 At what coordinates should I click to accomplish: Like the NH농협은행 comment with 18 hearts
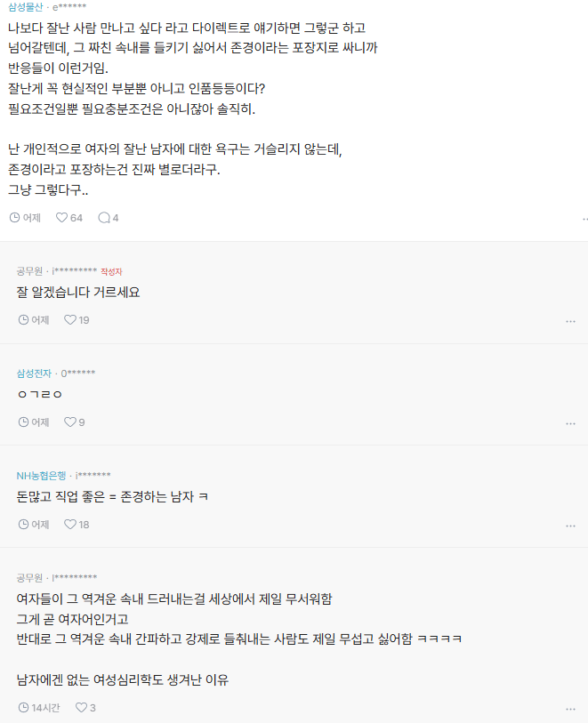[71, 524]
